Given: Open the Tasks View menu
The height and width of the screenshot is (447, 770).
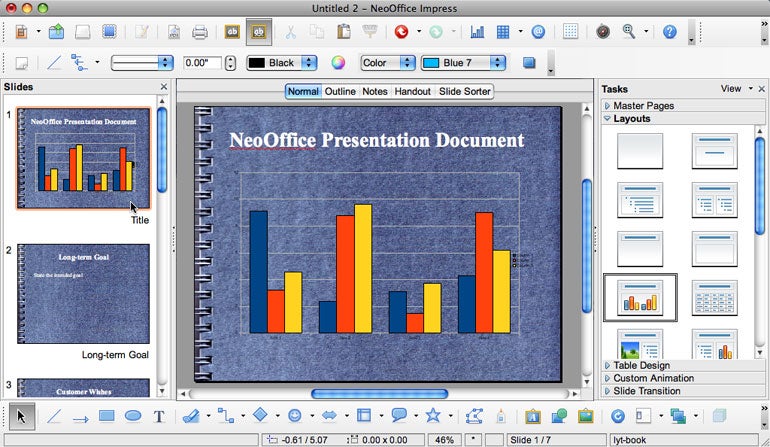Looking at the screenshot, I should pos(736,88).
